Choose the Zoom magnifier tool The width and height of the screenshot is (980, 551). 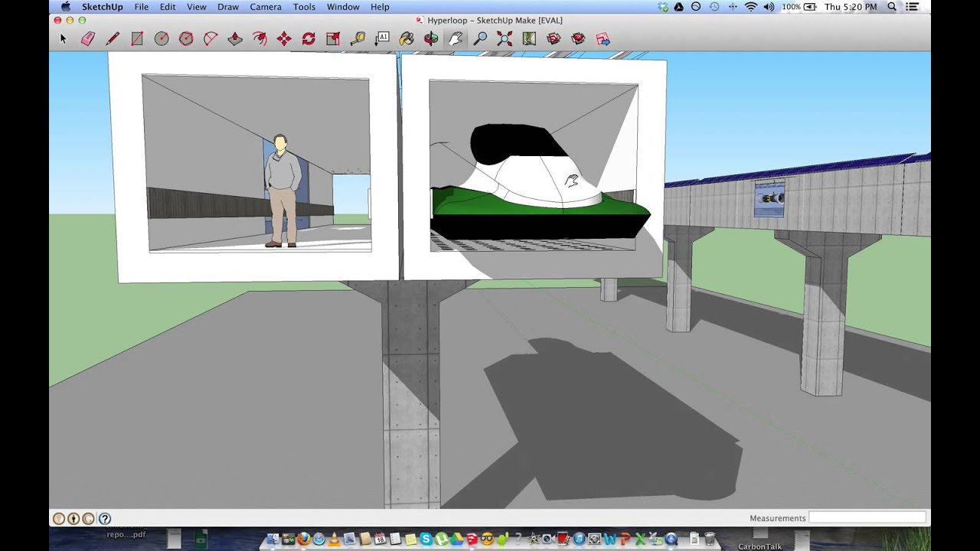pyautogui.click(x=480, y=38)
